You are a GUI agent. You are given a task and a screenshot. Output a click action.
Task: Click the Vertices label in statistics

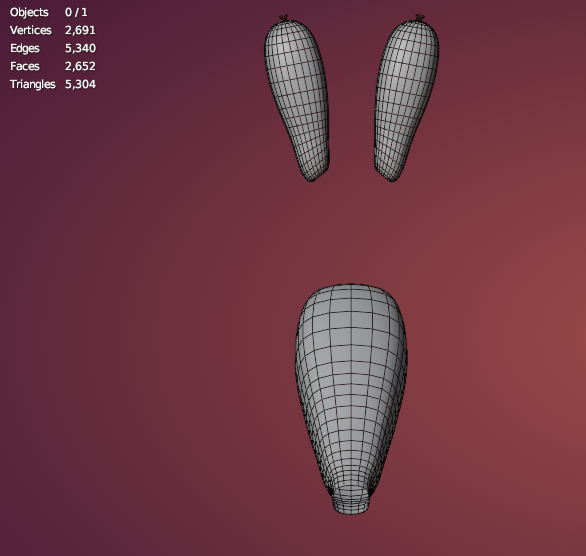click(x=31, y=30)
